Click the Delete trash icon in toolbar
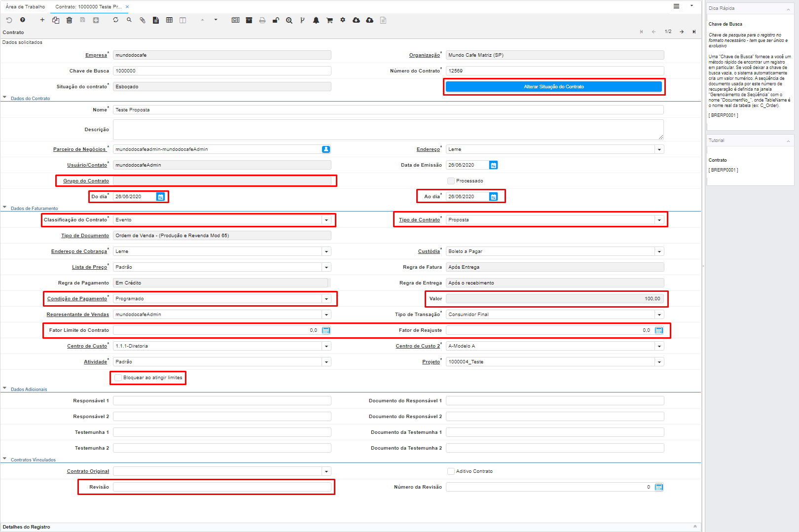 coord(69,20)
